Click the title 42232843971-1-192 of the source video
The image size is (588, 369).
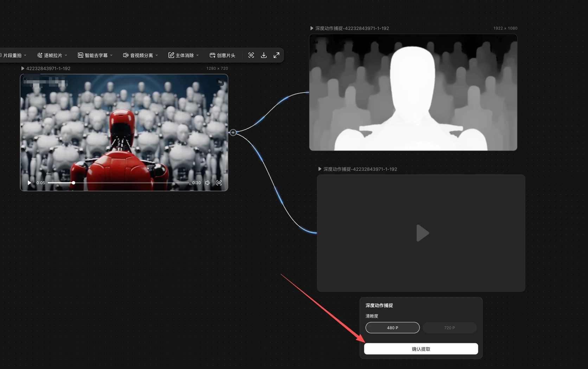(x=48, y=68)
